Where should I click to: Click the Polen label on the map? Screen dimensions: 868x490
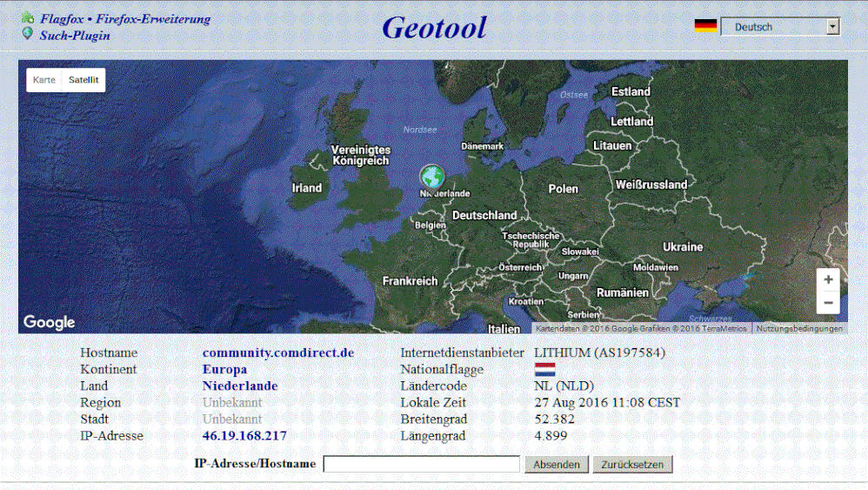click(563, 189)
